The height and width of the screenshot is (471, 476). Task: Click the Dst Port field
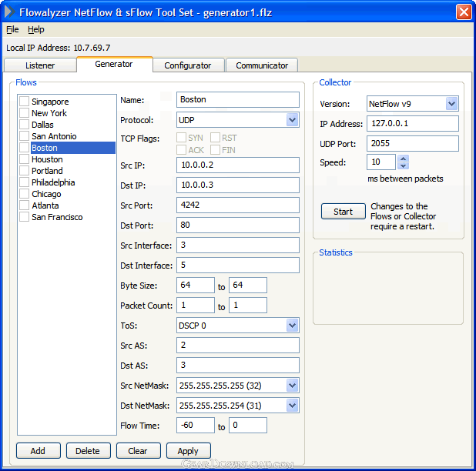(238, 225)
